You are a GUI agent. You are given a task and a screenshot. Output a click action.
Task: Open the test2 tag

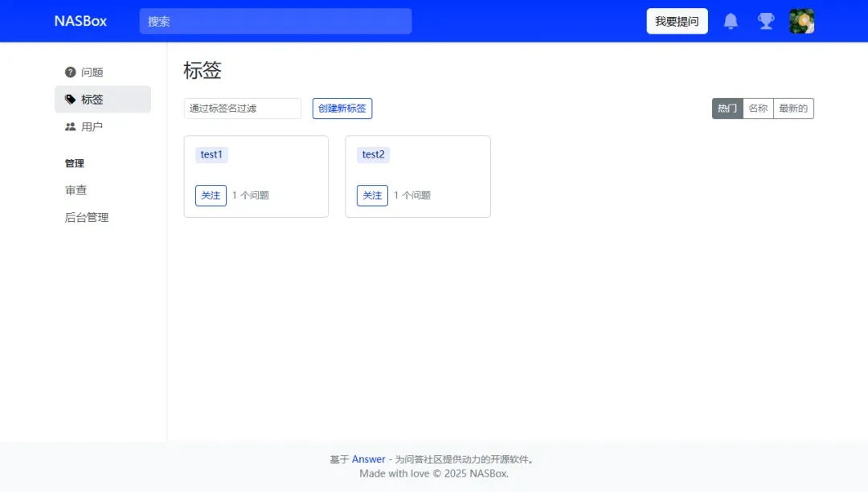pos(373,154)
